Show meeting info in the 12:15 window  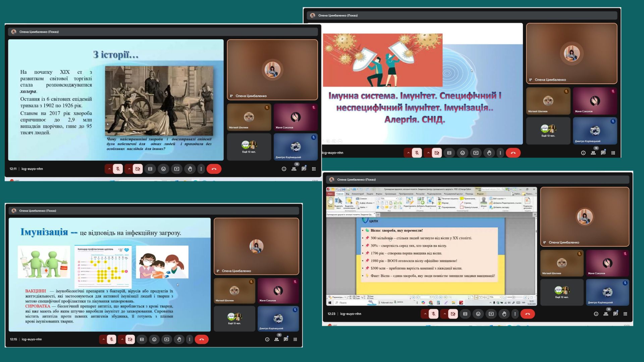pyautogui.click(x=267, y=340)
